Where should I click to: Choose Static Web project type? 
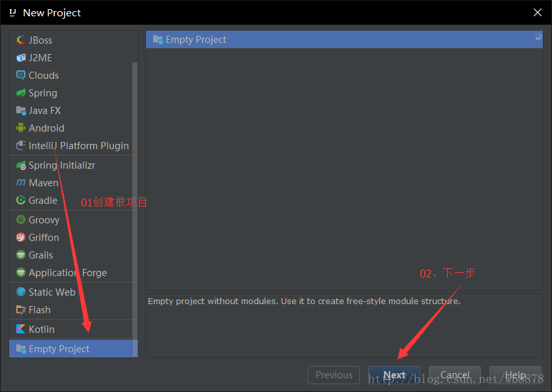pos(71,292)
